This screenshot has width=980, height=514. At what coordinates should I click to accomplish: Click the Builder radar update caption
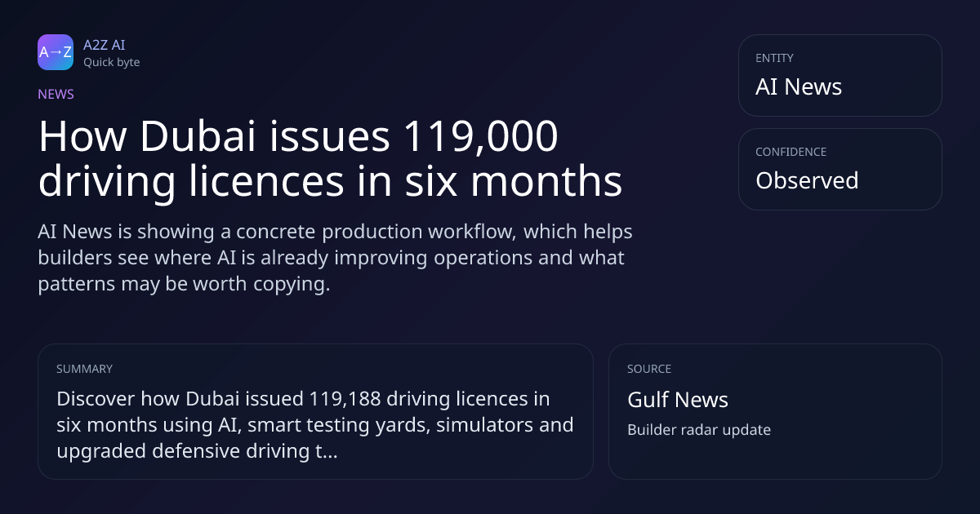click(x=699, y=430)
